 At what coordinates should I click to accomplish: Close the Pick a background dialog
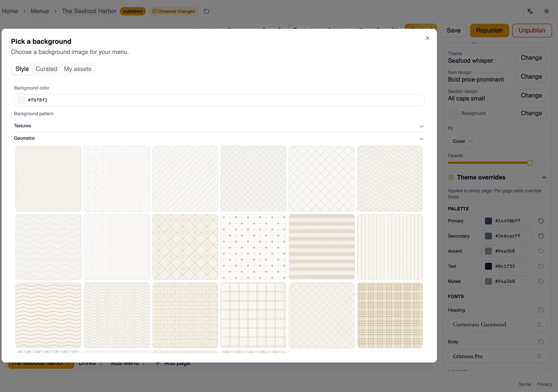point(427,38)
